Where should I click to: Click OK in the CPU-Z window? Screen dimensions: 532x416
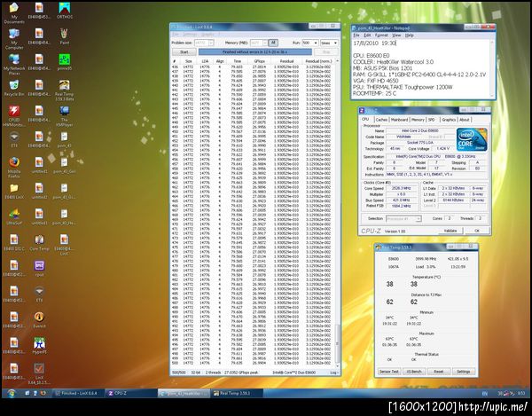click(x=477, y=231)
